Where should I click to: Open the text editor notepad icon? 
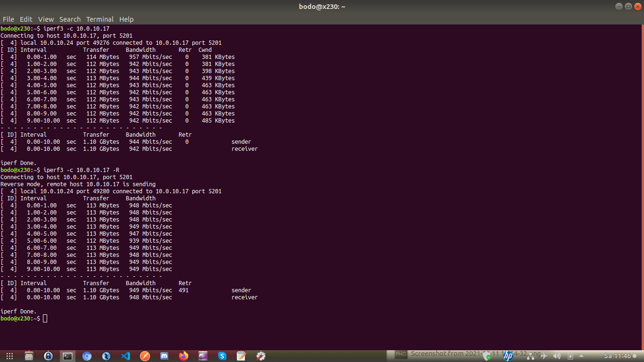241,356
